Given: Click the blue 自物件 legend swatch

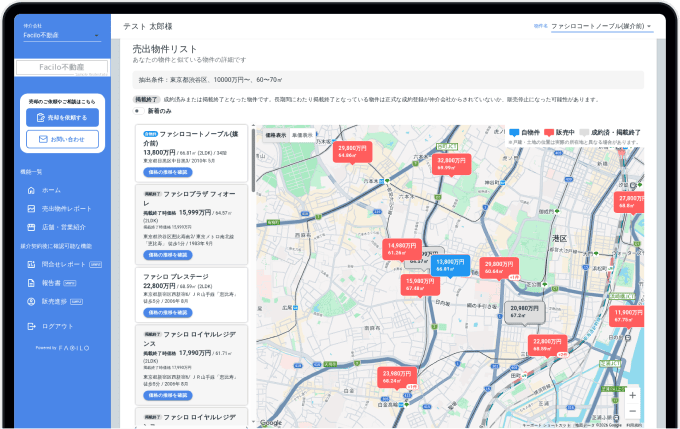Looking at the screenshot, I should click(514, 132).
